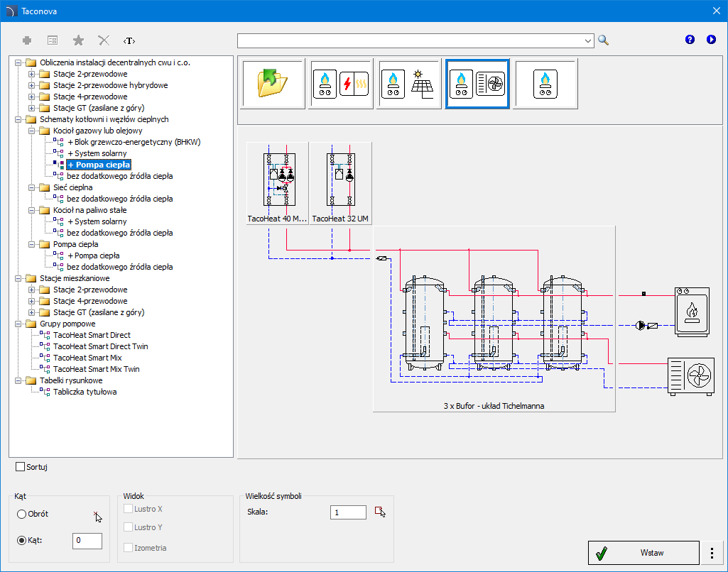
Task: Open the help question mark icon
Action: [690, 40]
